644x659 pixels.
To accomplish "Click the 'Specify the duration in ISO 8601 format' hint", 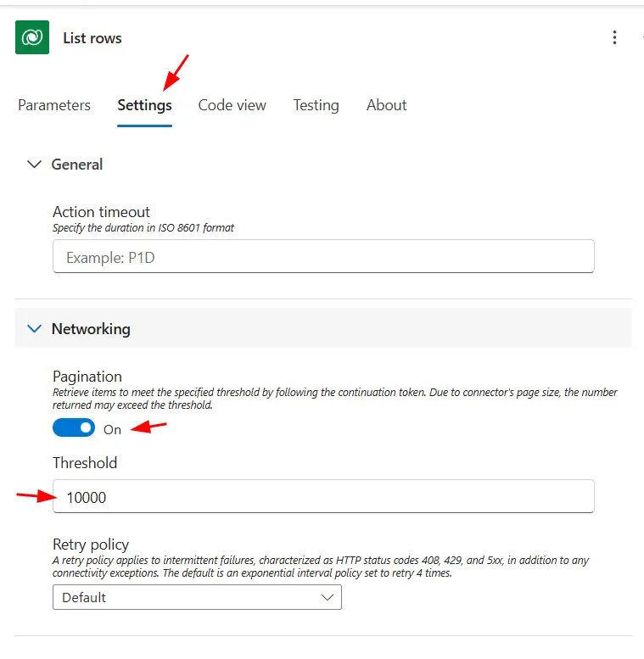I will (143, 228).
